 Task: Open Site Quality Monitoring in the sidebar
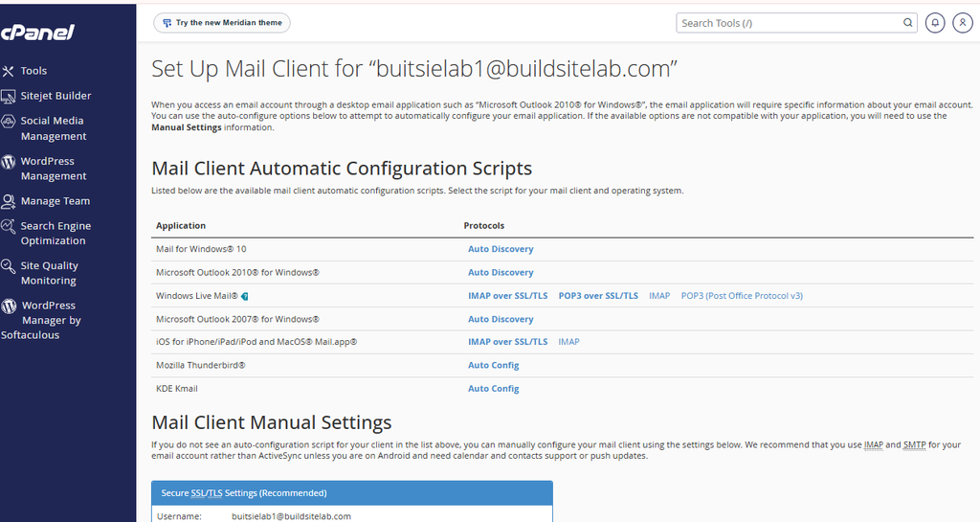pyautogui.click(x=49, y=273)
